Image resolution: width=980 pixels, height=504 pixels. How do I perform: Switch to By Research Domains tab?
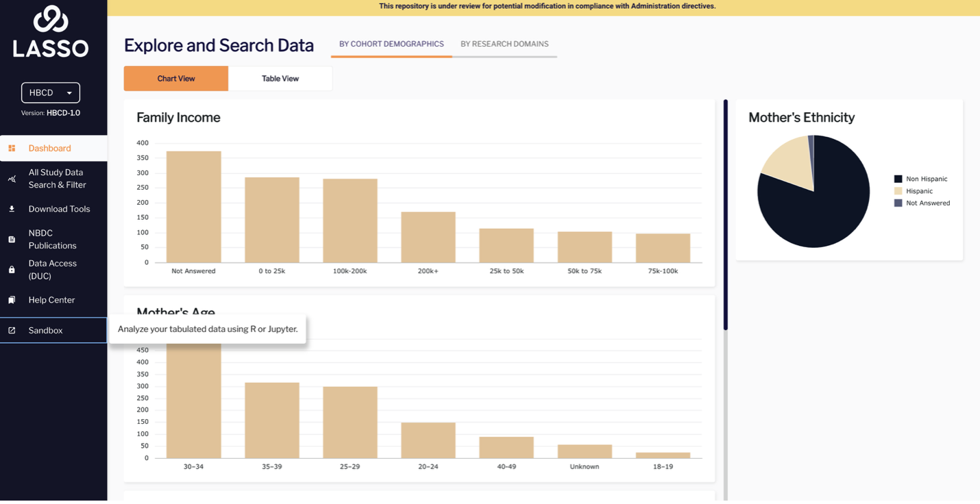(504, 44)
